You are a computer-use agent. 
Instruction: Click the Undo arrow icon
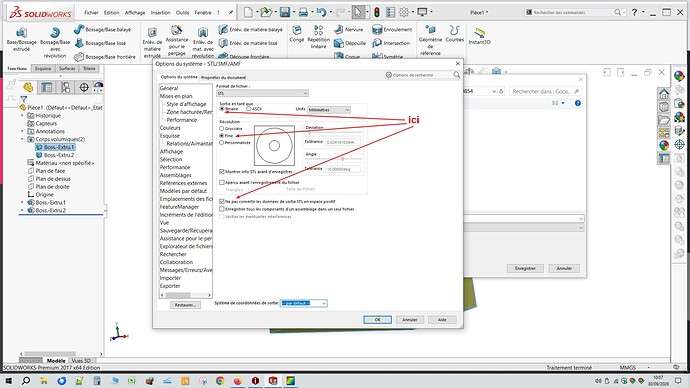click(x=321, y=12)
